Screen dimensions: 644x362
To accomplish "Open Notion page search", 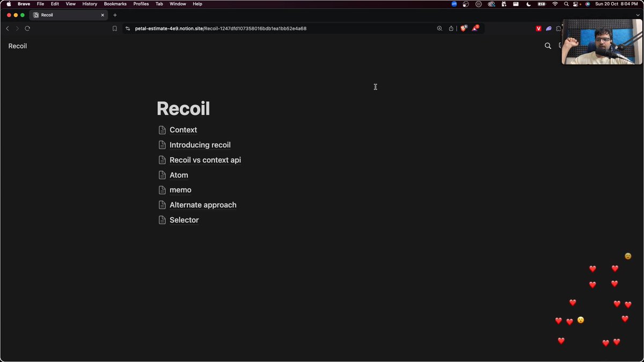I will (548, 46).
